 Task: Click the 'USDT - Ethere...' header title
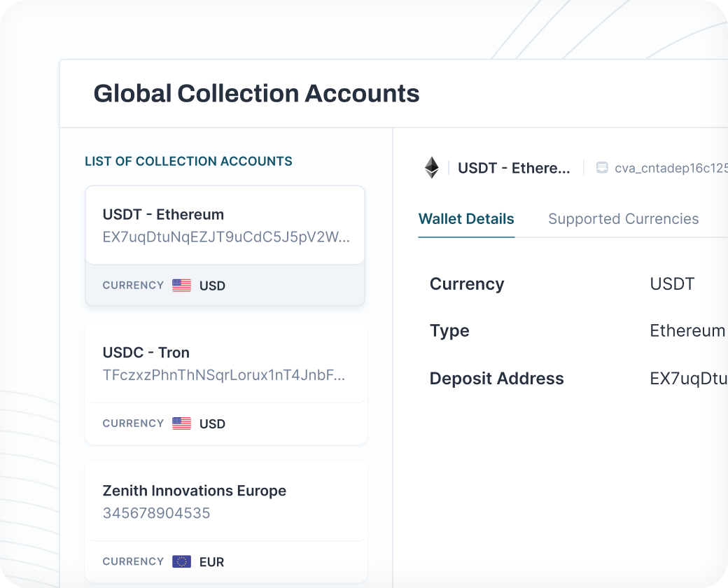514,168
